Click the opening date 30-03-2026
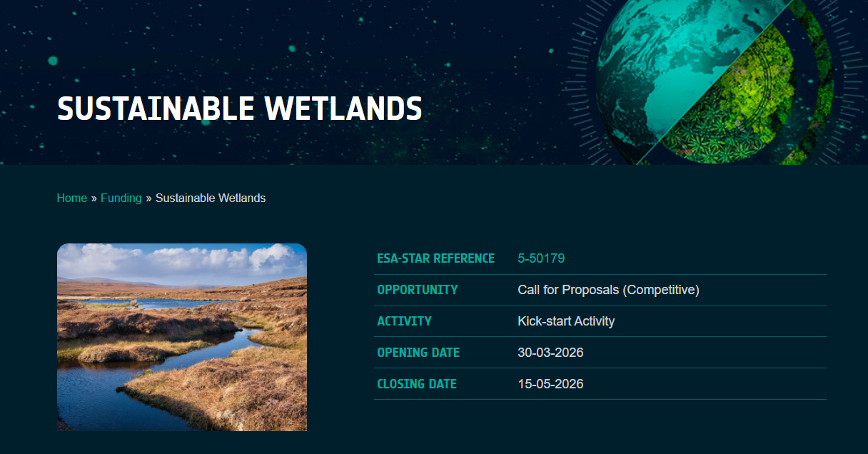The width and height of the screenshot is (868, 454). [550, 353]
